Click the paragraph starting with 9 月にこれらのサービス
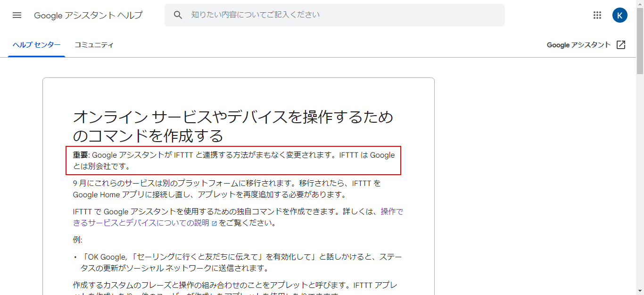 pyautogui.click(x=227, y=189)
